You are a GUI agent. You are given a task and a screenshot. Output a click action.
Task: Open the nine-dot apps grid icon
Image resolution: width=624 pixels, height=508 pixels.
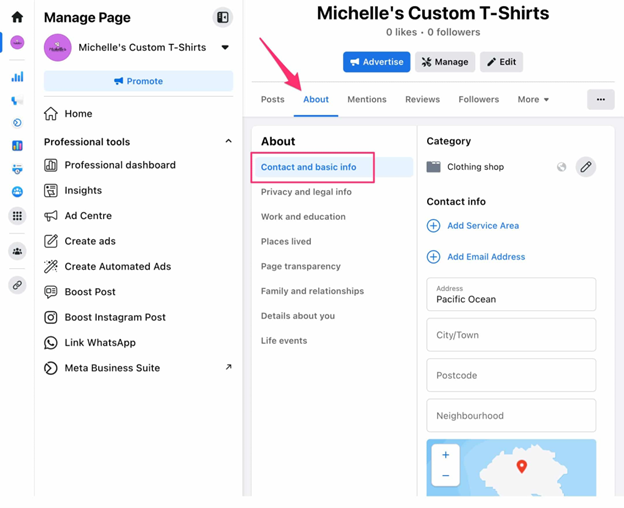coord(17,216)
